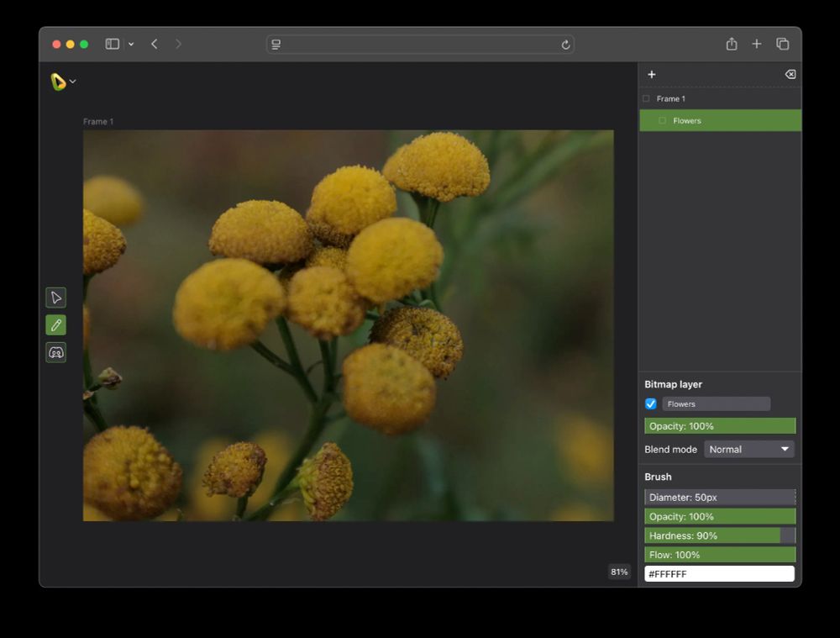This screenshot has width=840, height=638.
Task: Toggle the Frame 1 layer checkbox
Action: click(646, 98)
